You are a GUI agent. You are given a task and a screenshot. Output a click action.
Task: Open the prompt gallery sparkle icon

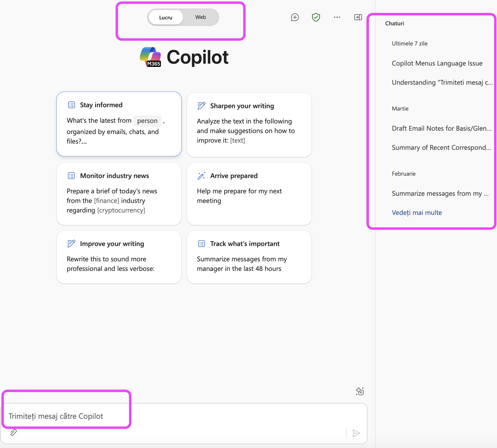(360, 391)
